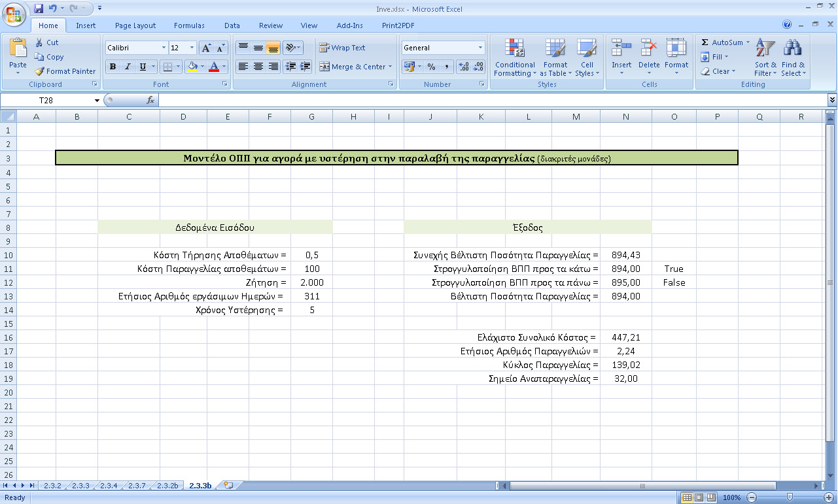Open fill color dropdown arrow
838x504 pixels.
click(x=202, y=67)
